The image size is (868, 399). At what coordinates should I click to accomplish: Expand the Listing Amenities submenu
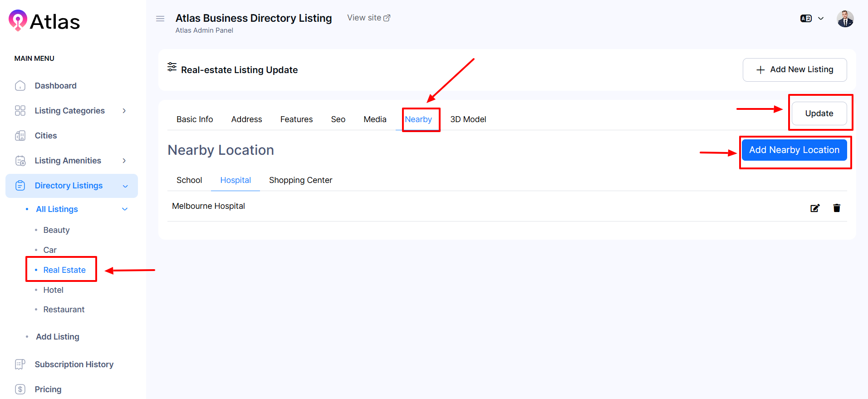tap(124, 161)
